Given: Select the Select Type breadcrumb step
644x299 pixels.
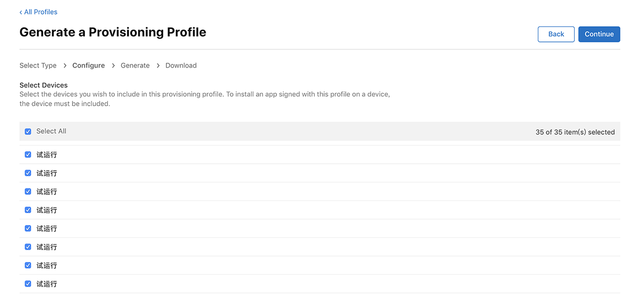Looking at the screenshot, I should click(38, 65).
